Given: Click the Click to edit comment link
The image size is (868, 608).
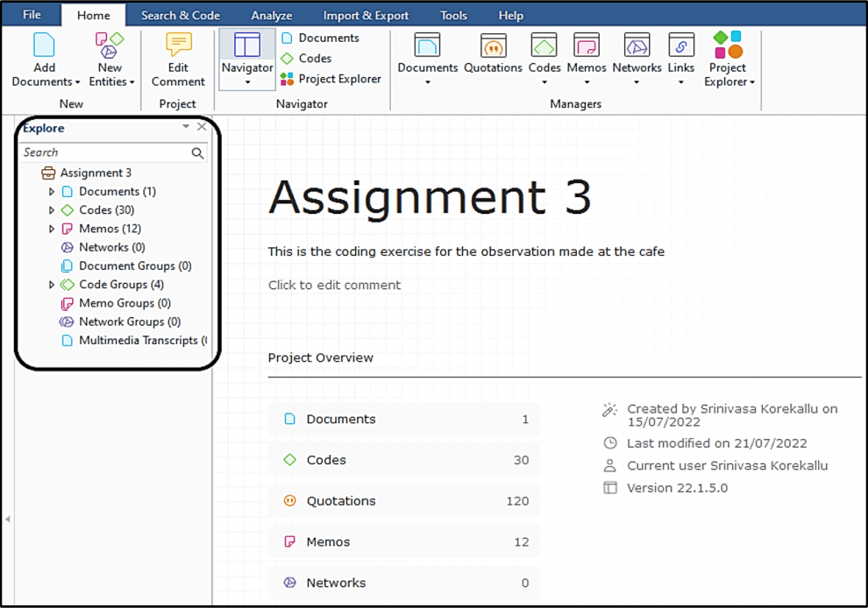Looking at the screenshot, I should 334,284.
